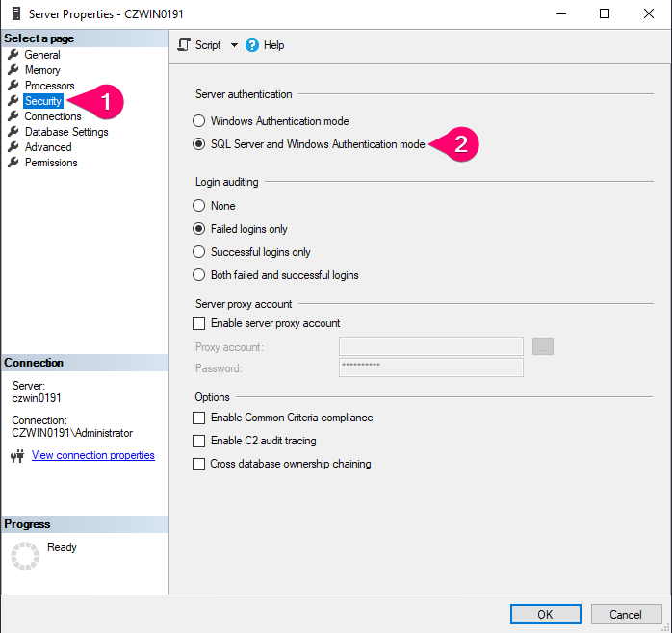The image size is (672, 633).
Task: Confirm with the OK button
Action: pos(545,615)
